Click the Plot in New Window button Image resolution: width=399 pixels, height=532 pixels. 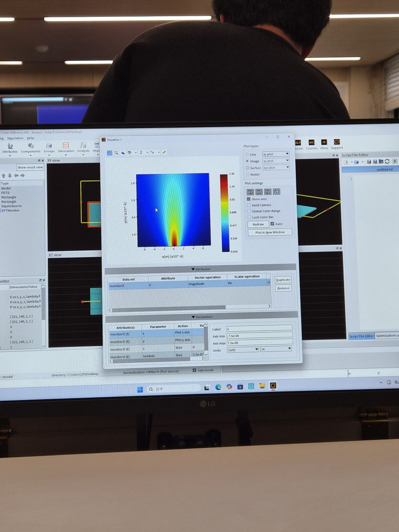coord(270,232)
